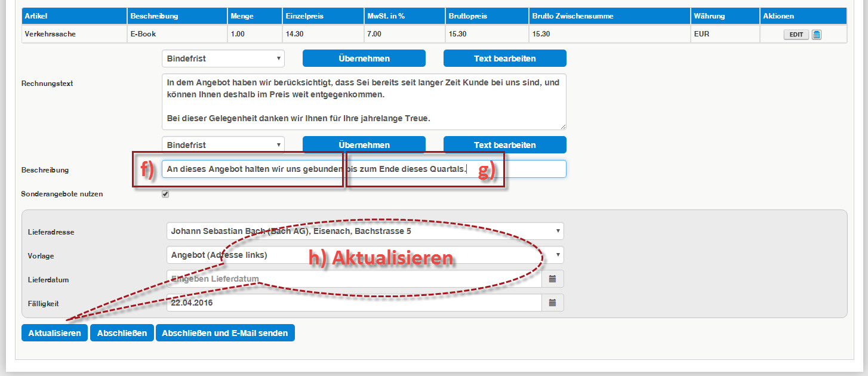Click Text bearbeiten above the Beschreibung field
This screenshot has width=868, height=376.
click(504, 145)
